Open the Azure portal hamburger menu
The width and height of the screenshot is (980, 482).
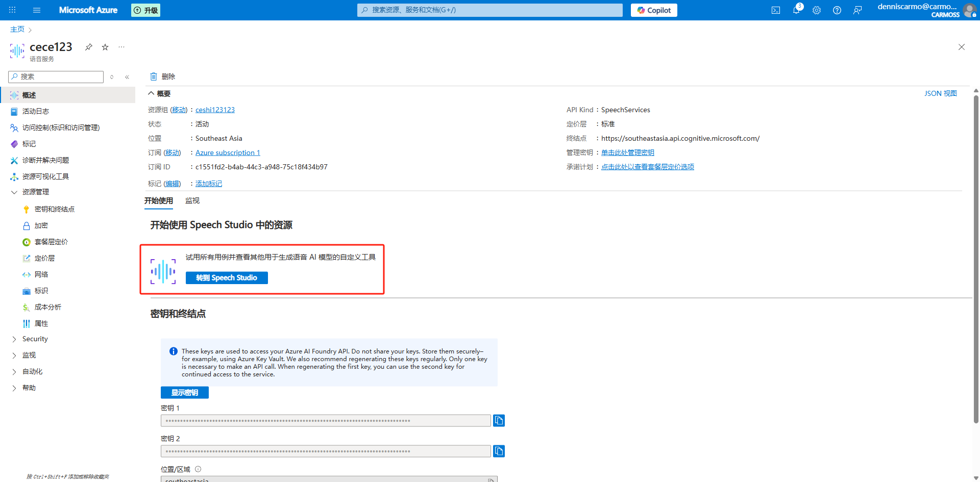tap(37, 10)
